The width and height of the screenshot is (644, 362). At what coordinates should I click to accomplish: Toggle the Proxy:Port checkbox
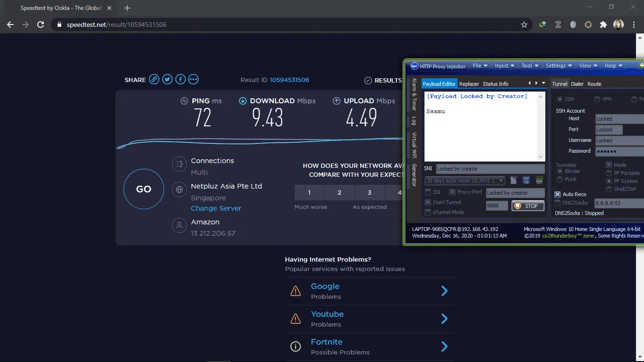click(452, 192)
